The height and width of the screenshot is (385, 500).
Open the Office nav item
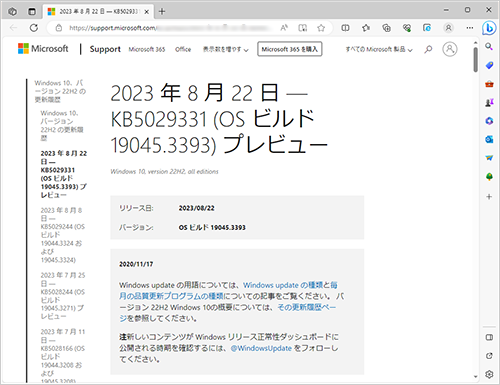(x=183, y=49)
